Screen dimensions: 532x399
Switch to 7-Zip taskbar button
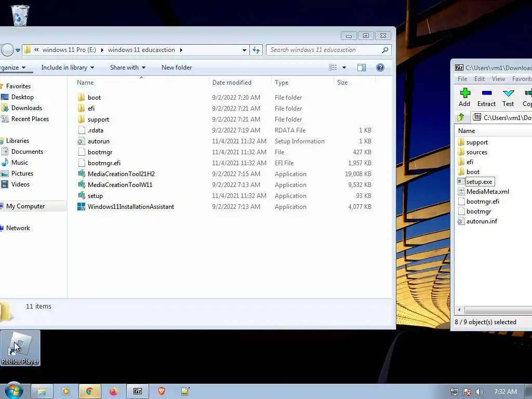[137, 392]
